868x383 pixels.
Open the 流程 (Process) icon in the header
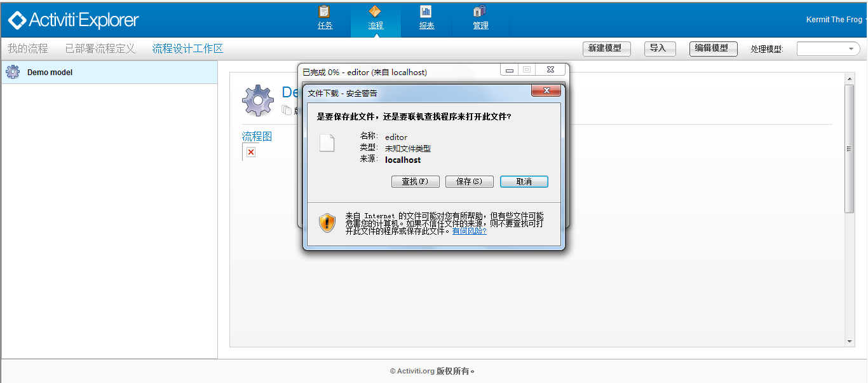[376, 18]
